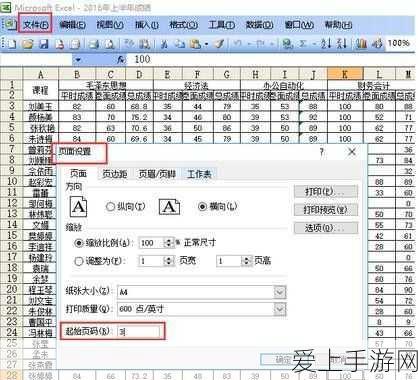
Task: Open the 数据 menu
Action: pyautogui.click(x=259, y=25)
